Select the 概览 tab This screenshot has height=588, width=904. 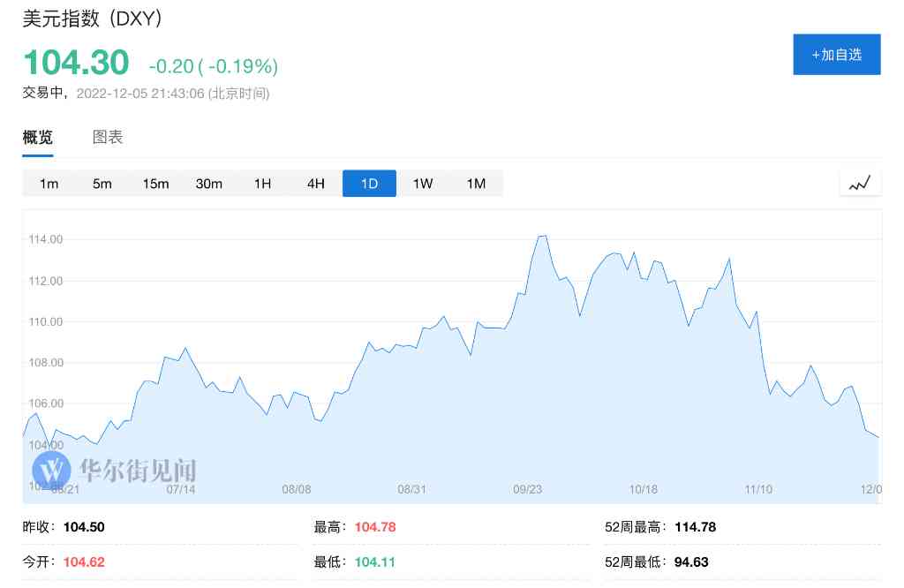37,137
